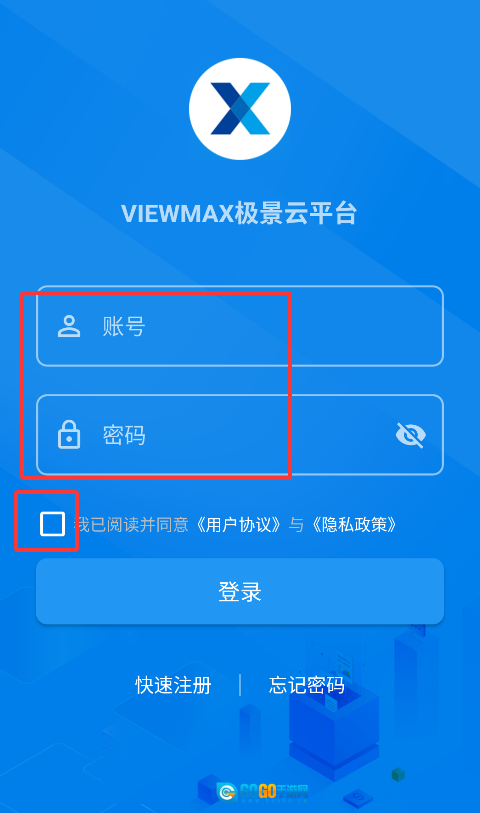This screenshot has width=480, height=813.
Task: Show password using crossed-eye icon
Action: pyautogui.click(x=411, y=434)
